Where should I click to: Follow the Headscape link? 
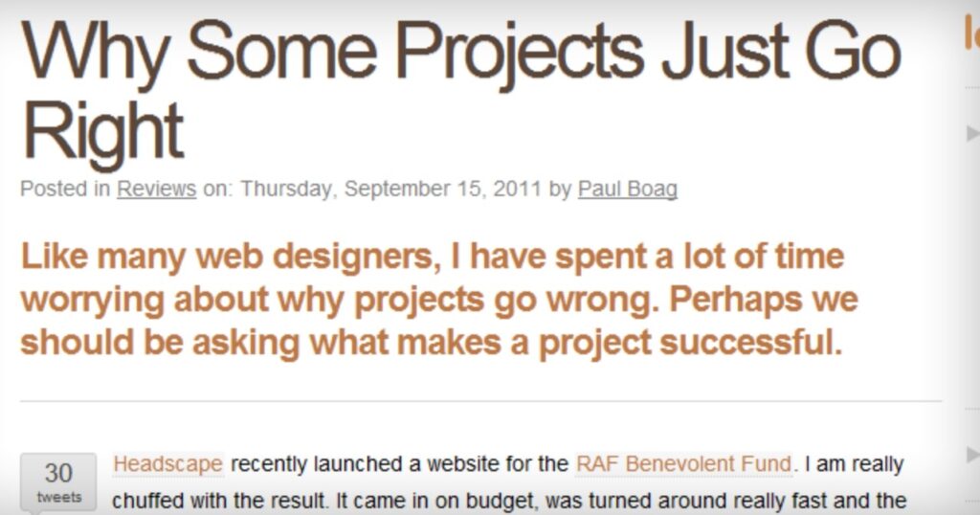(x=168, y=464)
